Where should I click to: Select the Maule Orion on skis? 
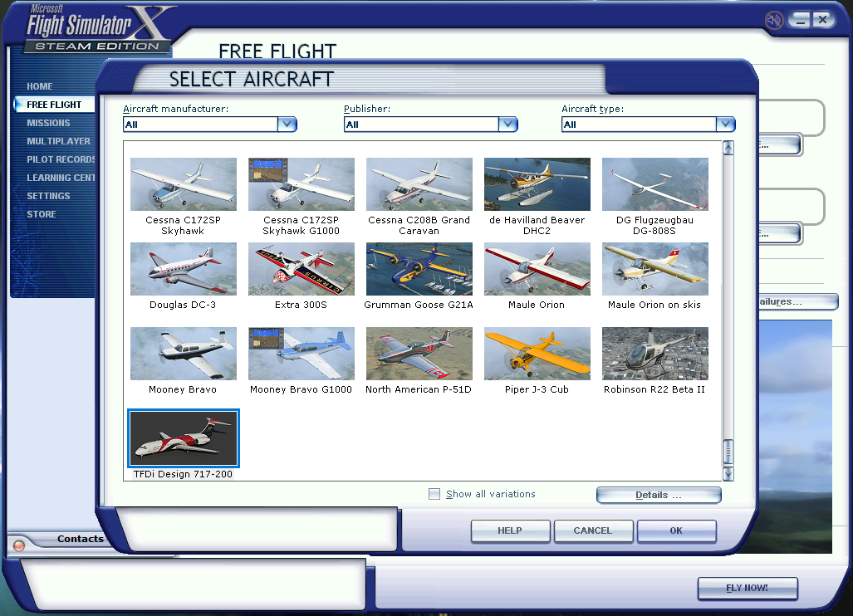[655, 269]
